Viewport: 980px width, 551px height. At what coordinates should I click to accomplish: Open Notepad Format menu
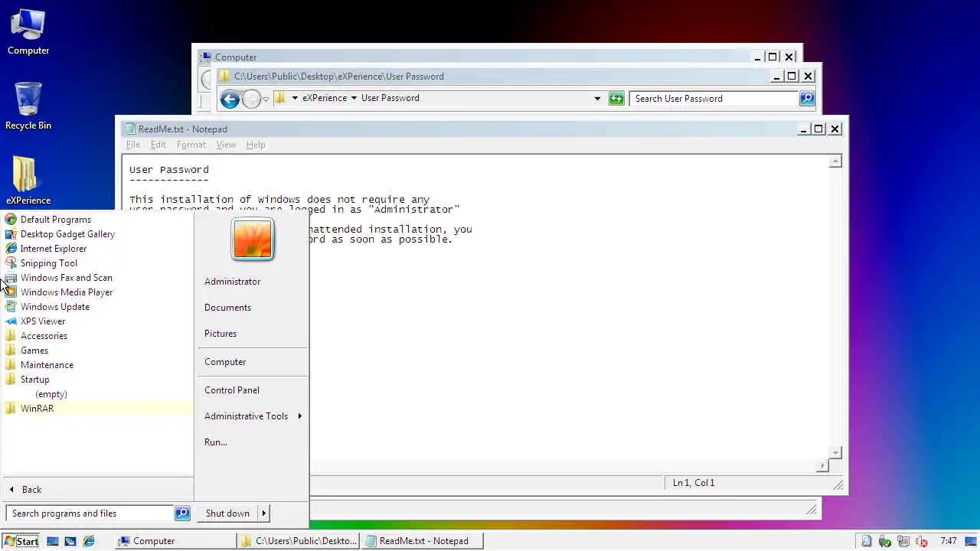point(191,145)
